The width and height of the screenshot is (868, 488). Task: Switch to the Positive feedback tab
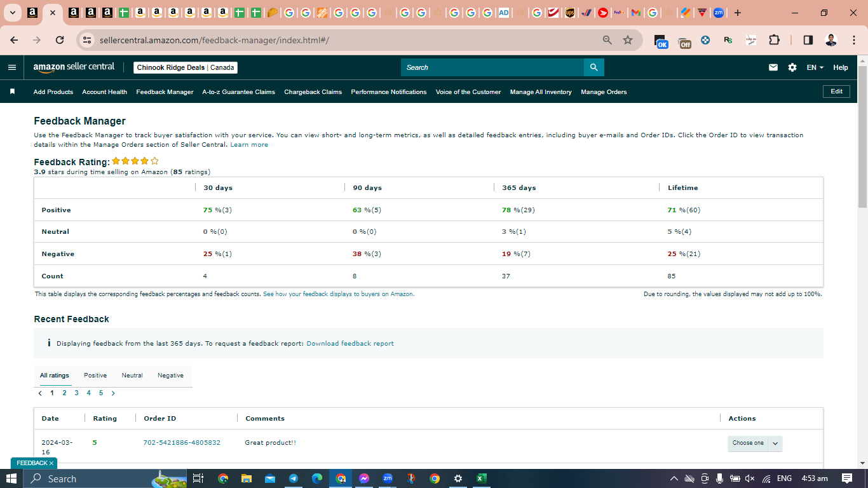tap(95, 376)
